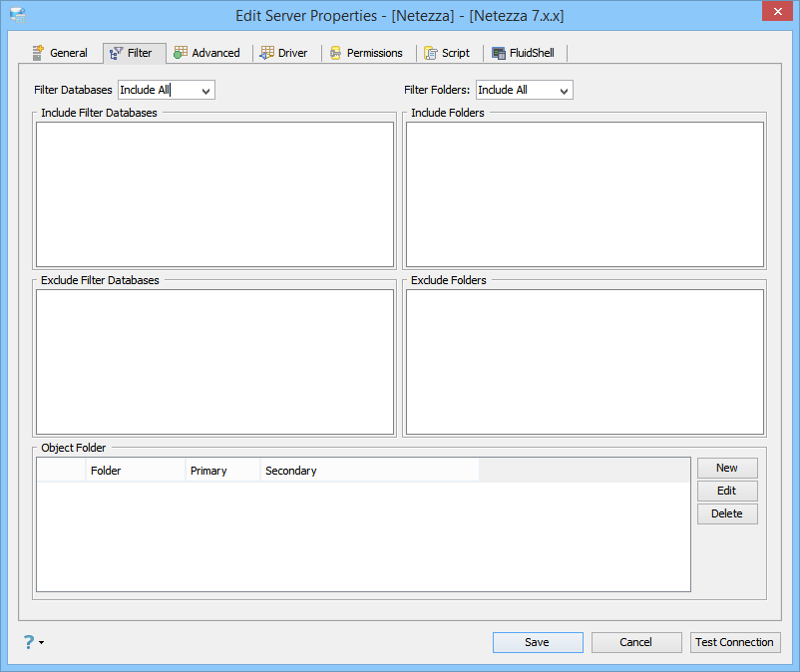This screenshot has width=800, height=672.
Task: Click the Primary column header
Action: click(x=223, y=470)
